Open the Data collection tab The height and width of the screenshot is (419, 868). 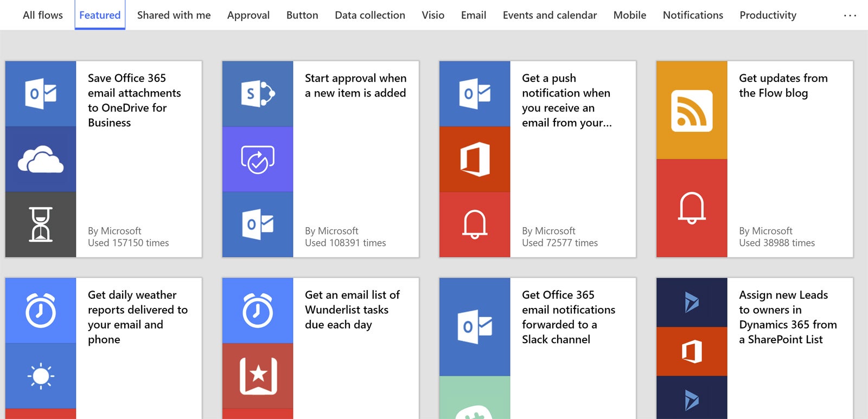click(370, 15)
